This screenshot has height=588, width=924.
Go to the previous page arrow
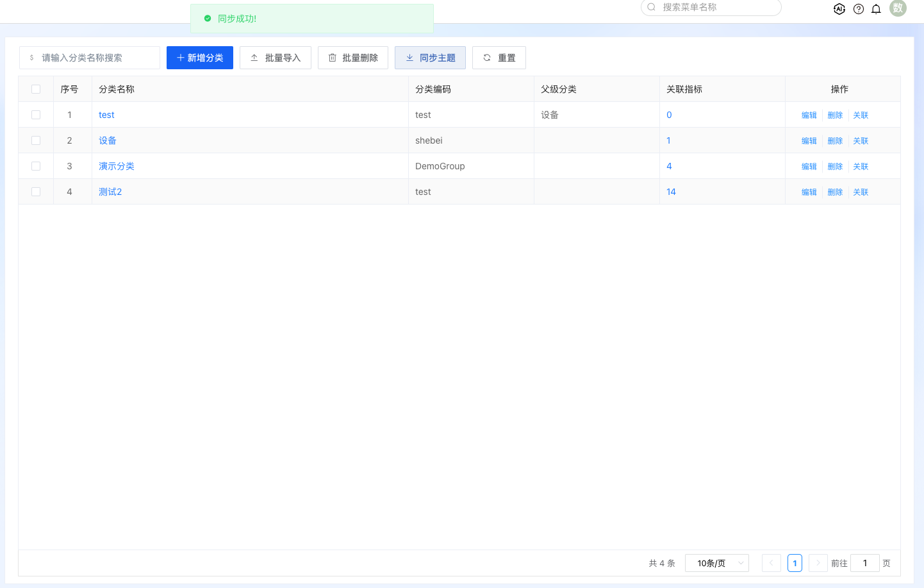[771, 563]
